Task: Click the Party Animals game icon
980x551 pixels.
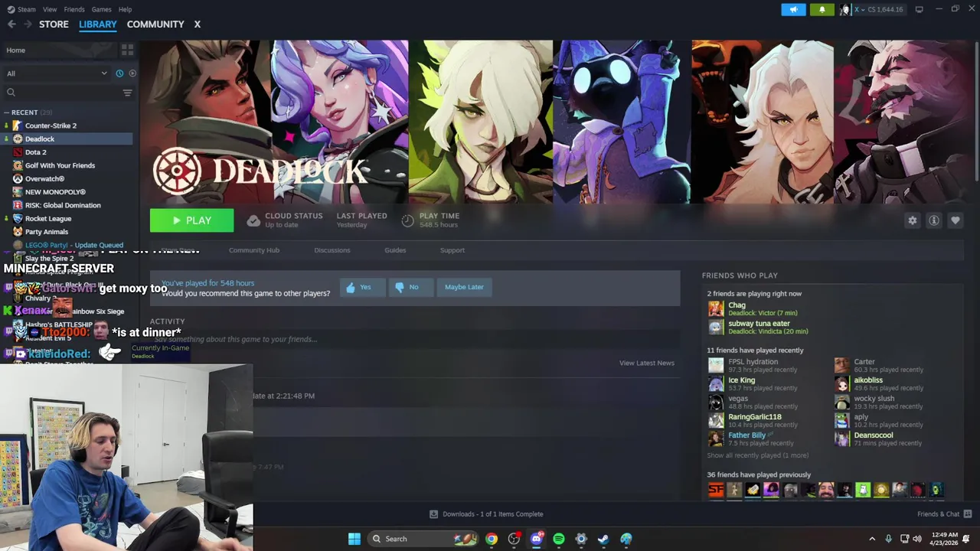Action: [x=18, y=232]
